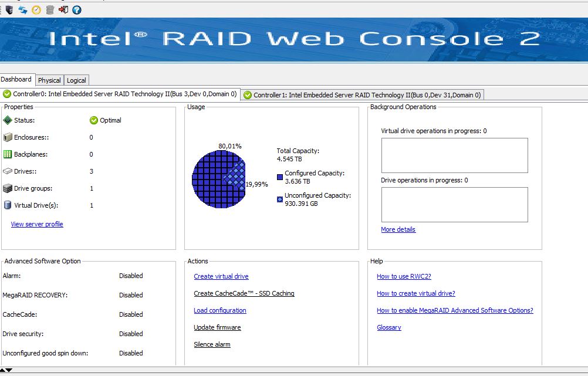The height and width of the screenshot is (376, 588).
Task: Click the Disabled value for Alarm
Action: [x=131, y=276]
